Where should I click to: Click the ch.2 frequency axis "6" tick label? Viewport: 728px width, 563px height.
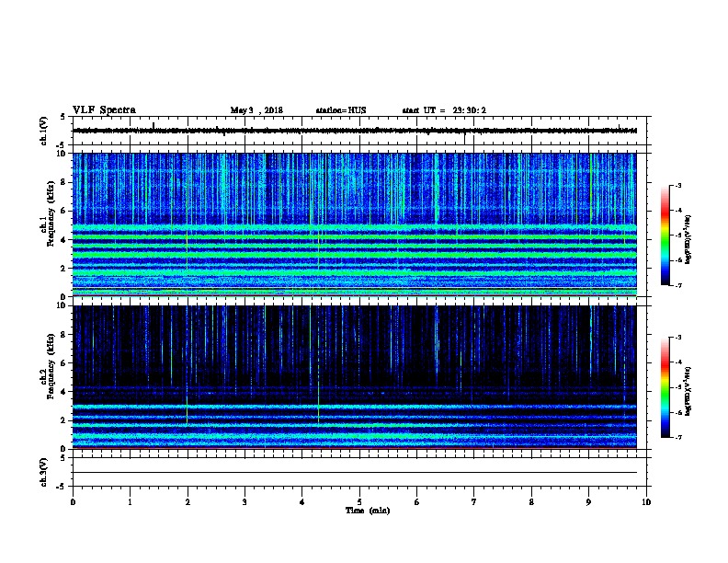point(63,363)
